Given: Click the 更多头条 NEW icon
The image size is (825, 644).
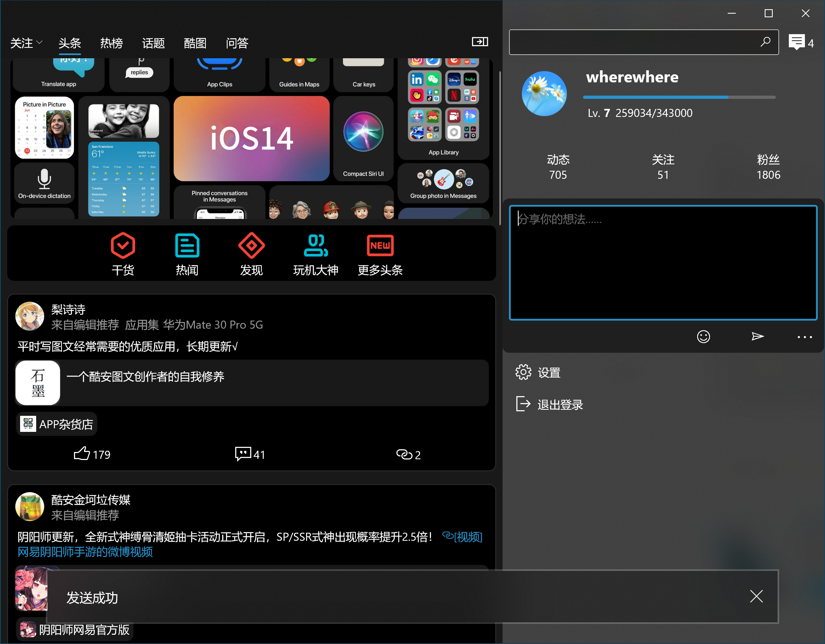Looking at the screenshot, I should coord(380,245).
